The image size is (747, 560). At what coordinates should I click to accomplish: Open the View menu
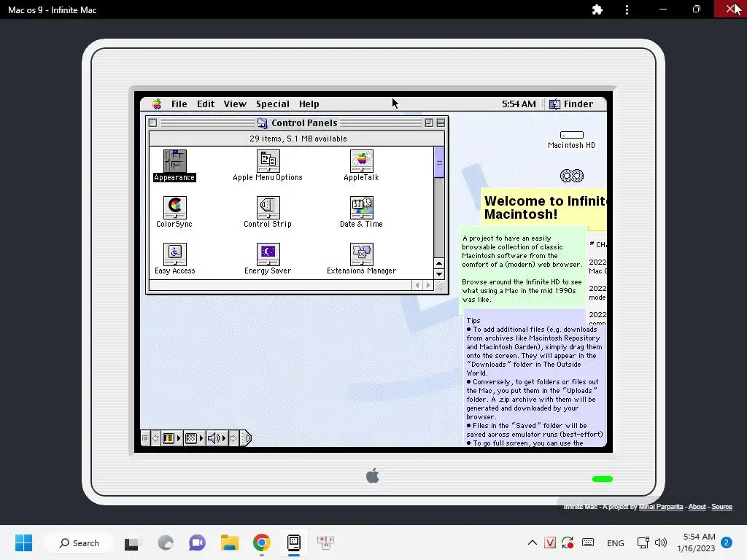click(x=235, y=104)
